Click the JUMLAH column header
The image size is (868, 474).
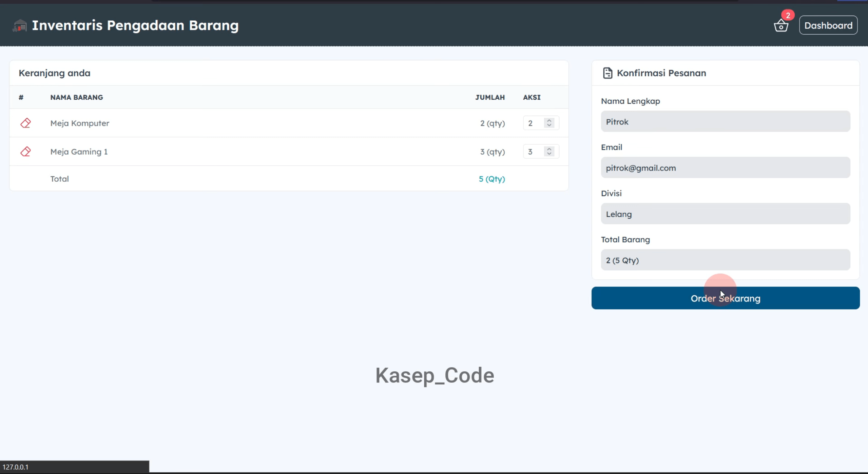coord(490,97)
